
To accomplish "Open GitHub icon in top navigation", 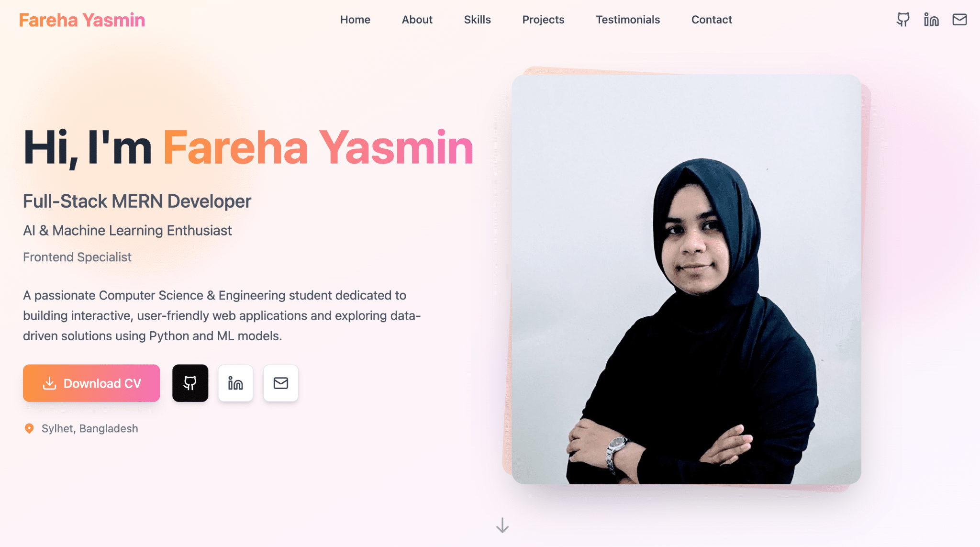I will (903, 20).
